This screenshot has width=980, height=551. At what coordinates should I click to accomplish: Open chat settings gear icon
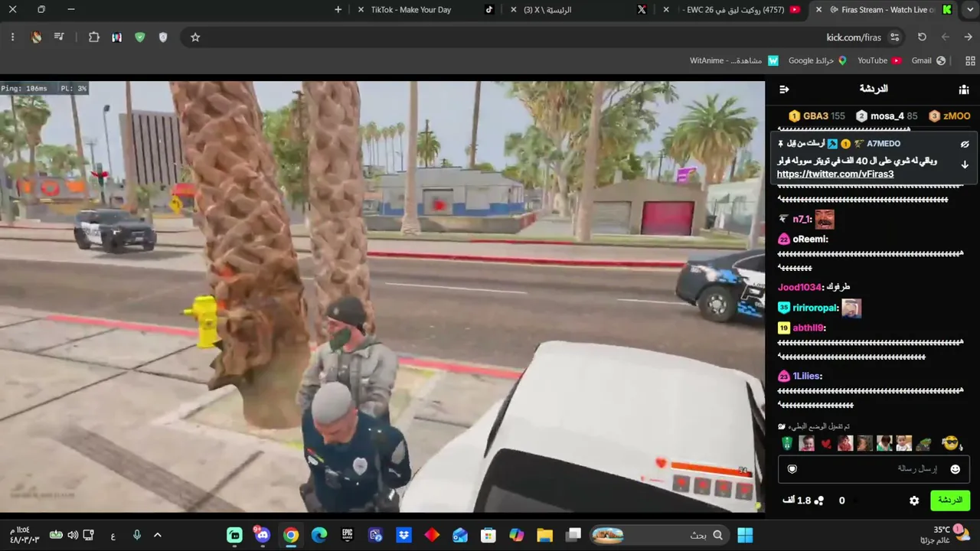914,500
